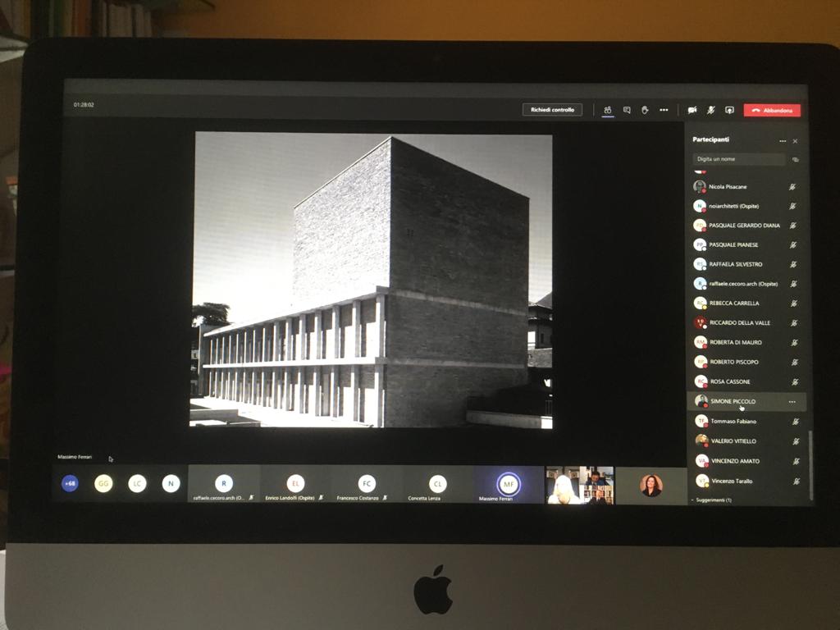840x630 pixels.
Task: Click the share invite icon beside search
Action: (796, 160)
